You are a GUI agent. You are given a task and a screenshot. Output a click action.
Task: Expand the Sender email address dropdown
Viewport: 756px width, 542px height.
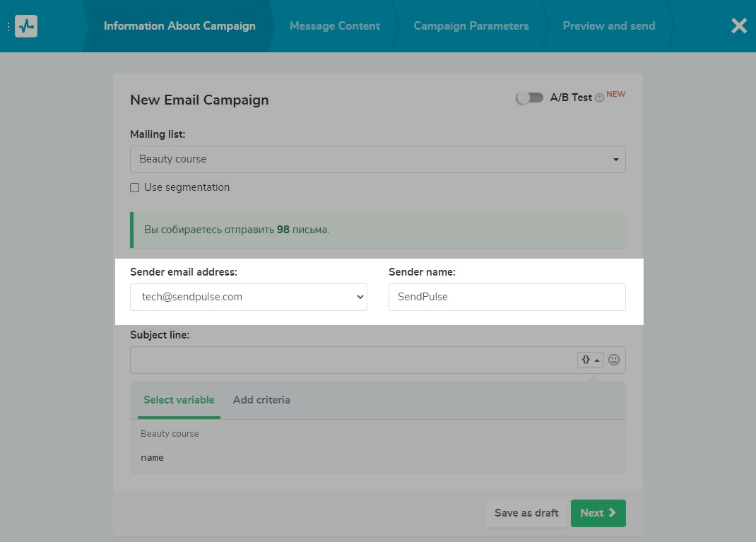(248, 297)
